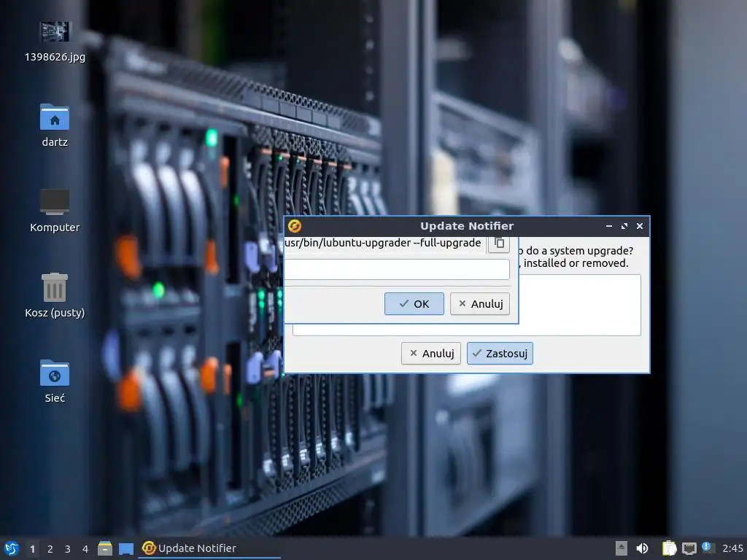
Task: Open the Lubuntu start menu
Action: point(11,548)
